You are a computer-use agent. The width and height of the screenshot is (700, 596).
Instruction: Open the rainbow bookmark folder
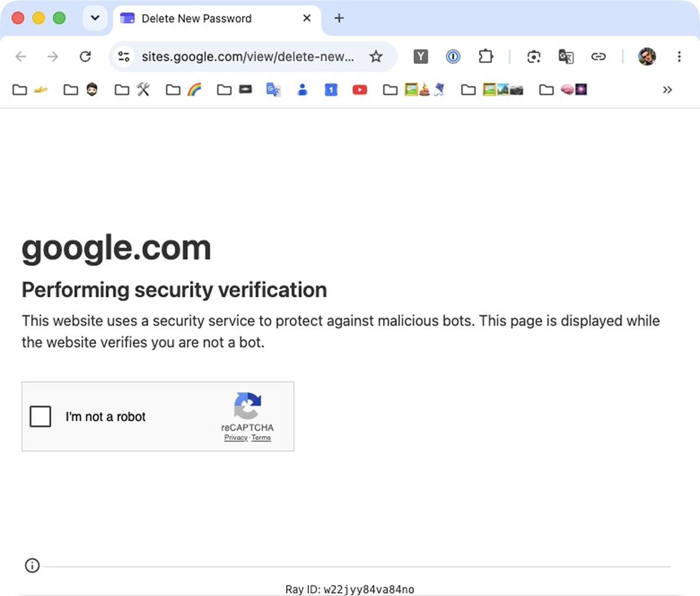tap(183, 90)
